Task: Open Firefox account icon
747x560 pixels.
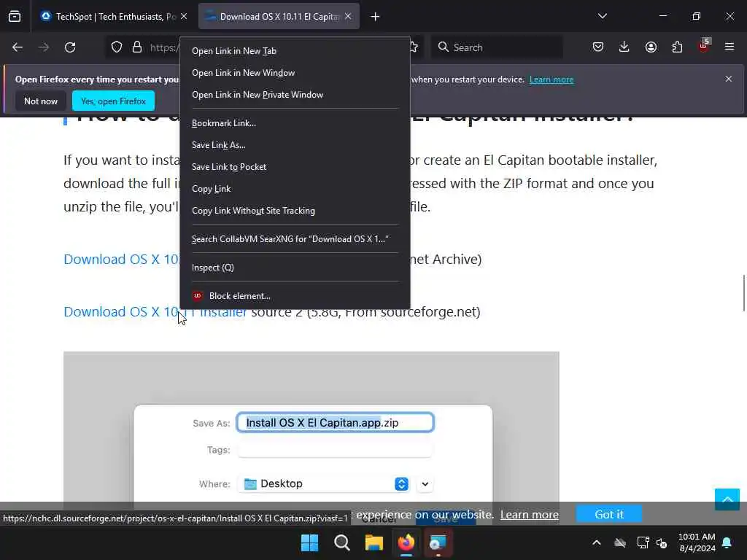Action: click(x=651, y=47)
